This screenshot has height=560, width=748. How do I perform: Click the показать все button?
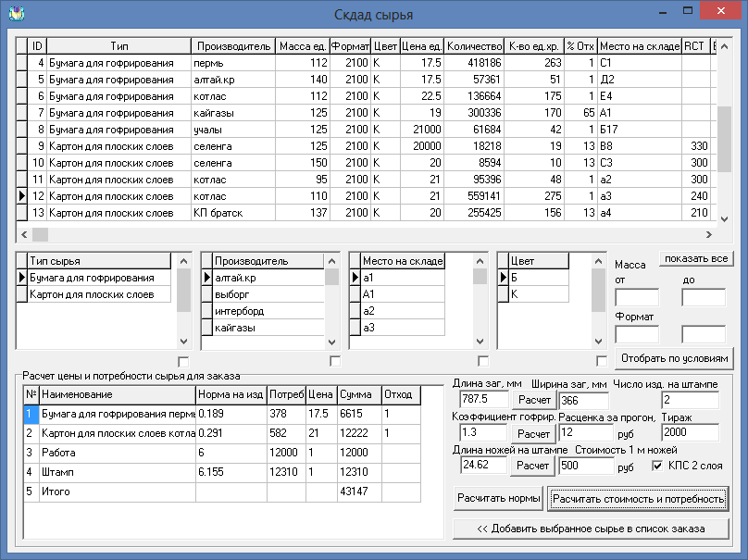(696, 258)
